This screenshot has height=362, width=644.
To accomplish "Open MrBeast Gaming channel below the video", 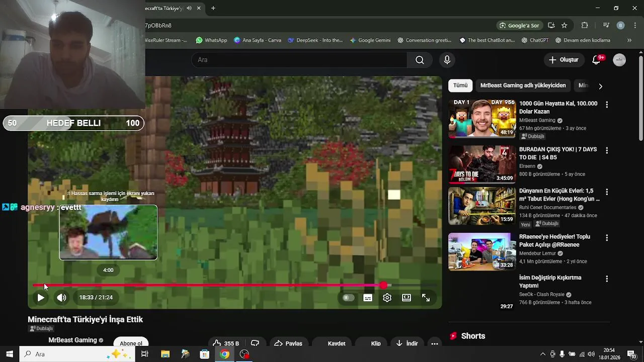I will (72, 340).
